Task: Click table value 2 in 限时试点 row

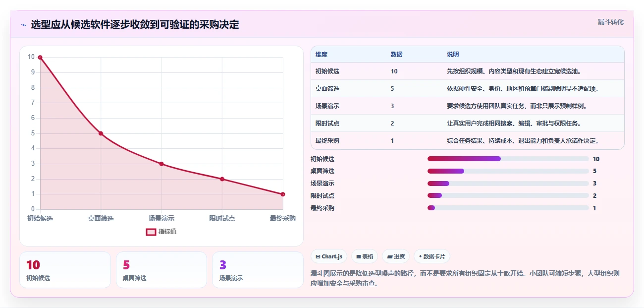Action: pos(392,123)
